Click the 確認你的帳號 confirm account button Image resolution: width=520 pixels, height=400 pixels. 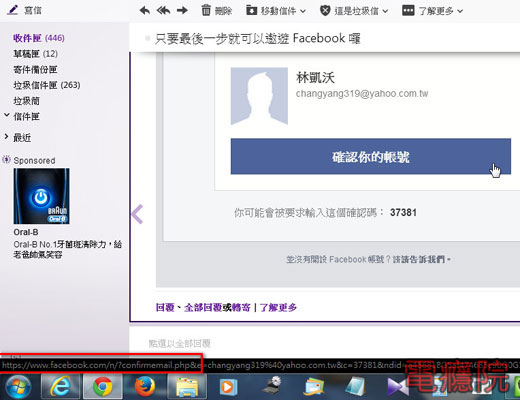(x=371, y=156)
